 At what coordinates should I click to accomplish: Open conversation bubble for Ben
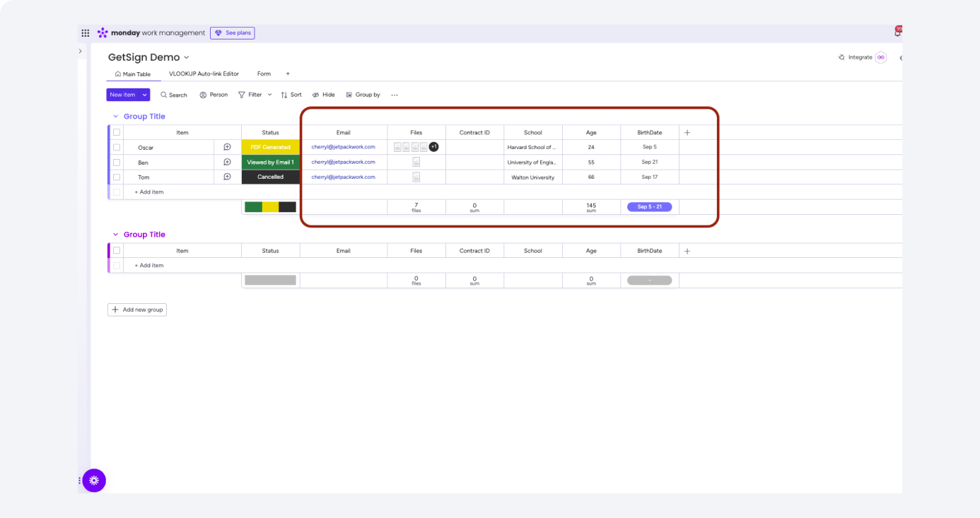coord(227,162)
